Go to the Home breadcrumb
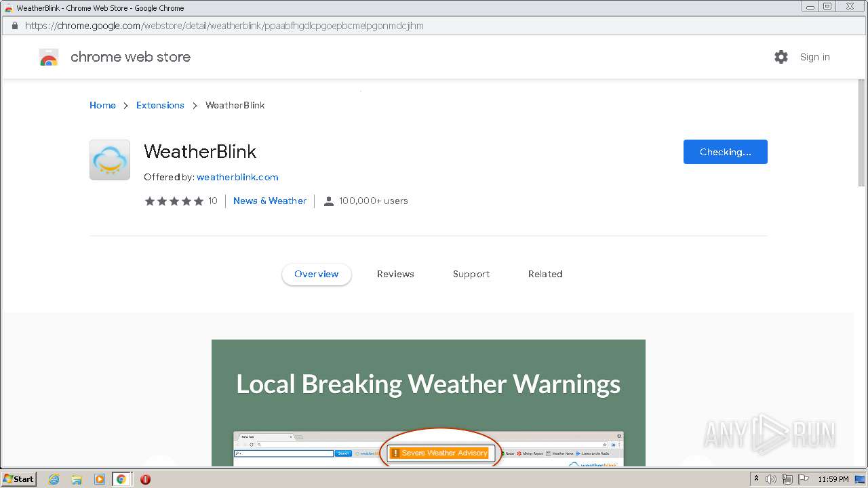This screenshot has height=488, width=868. click(102, 105)
